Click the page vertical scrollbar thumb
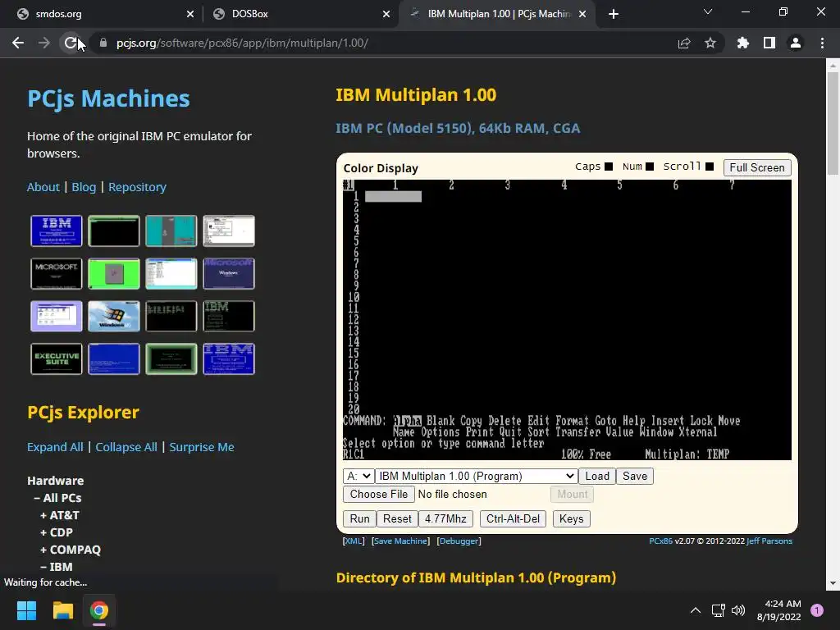 (833, 123)
